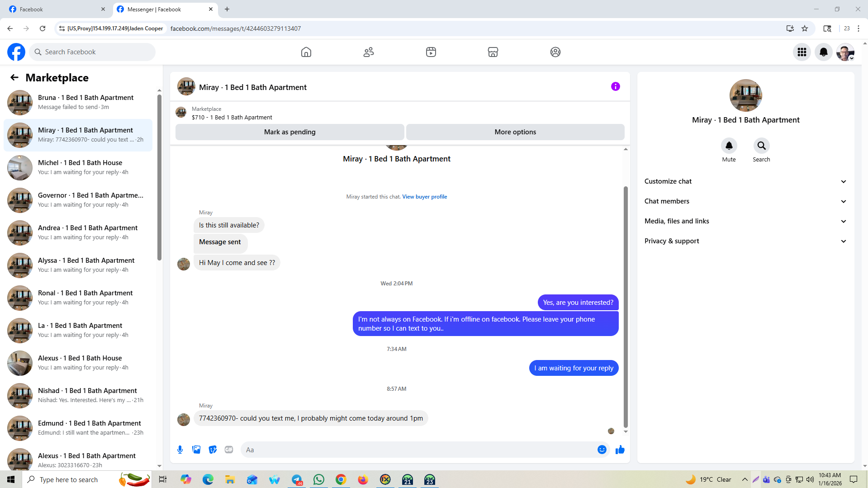Click Miray's phone number message bubble

coord(311,418)
